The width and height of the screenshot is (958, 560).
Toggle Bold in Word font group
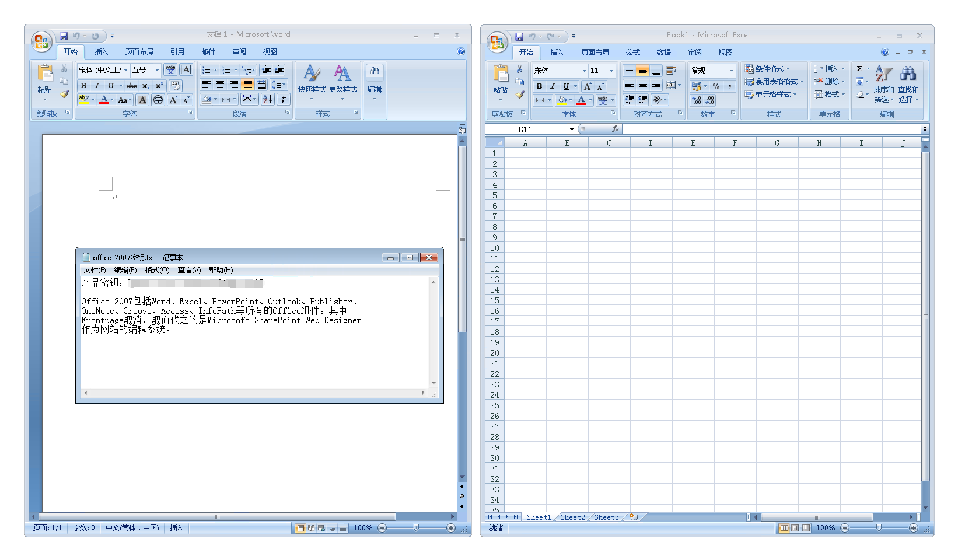(x=83, y=86)
